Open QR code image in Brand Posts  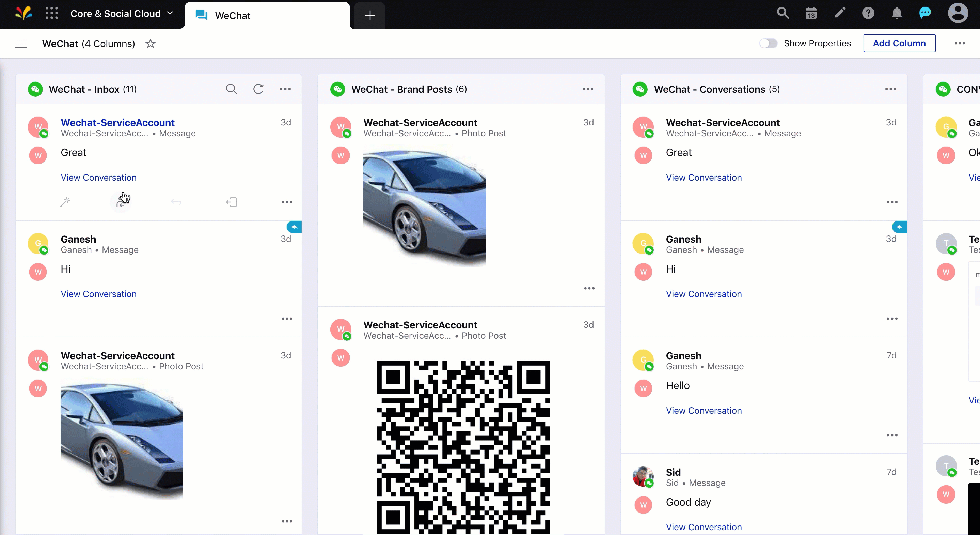click(463, 447)
